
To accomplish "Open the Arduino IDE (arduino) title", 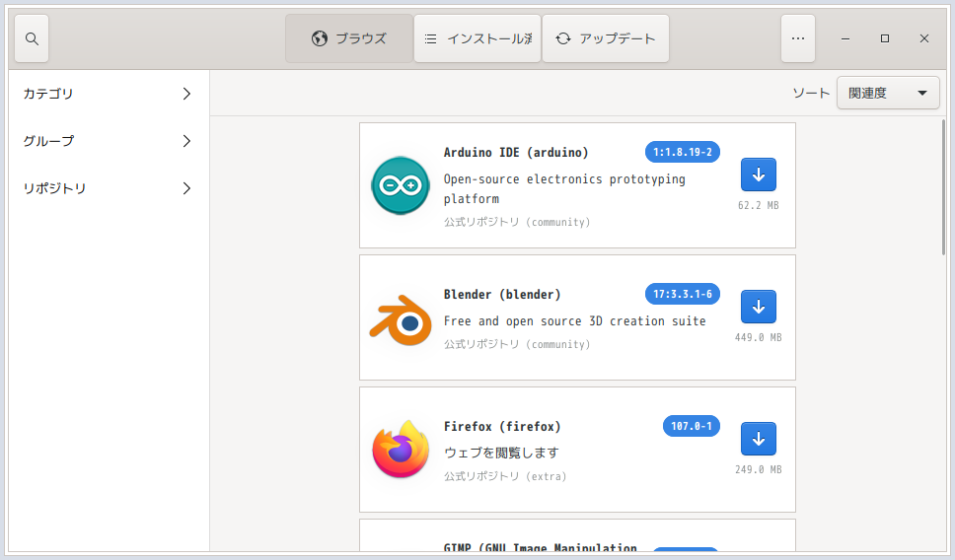I will [516, 152].
